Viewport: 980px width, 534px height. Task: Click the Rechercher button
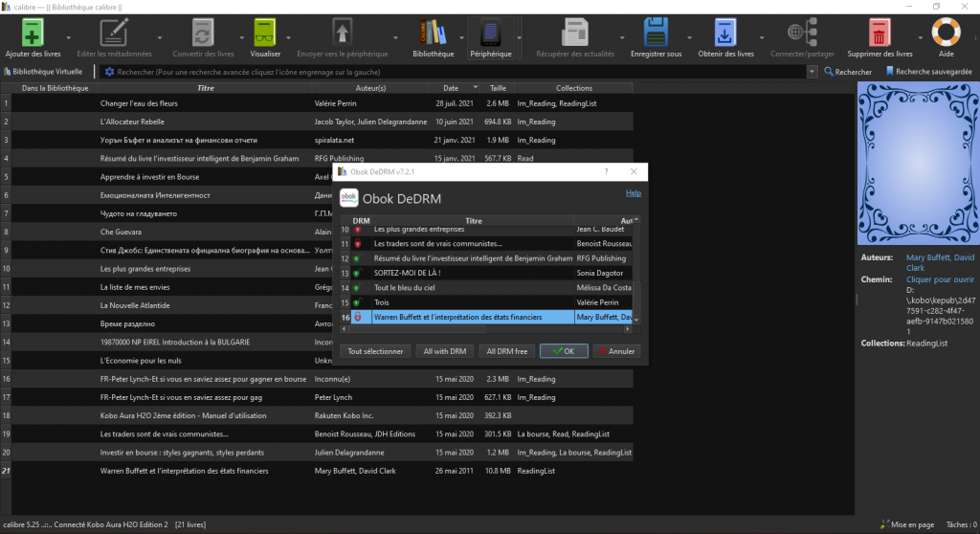848,72
